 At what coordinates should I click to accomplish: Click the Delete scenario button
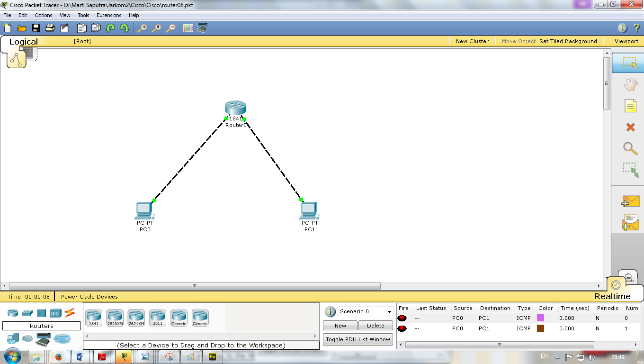pyautogui.click(x=376, y=326)
